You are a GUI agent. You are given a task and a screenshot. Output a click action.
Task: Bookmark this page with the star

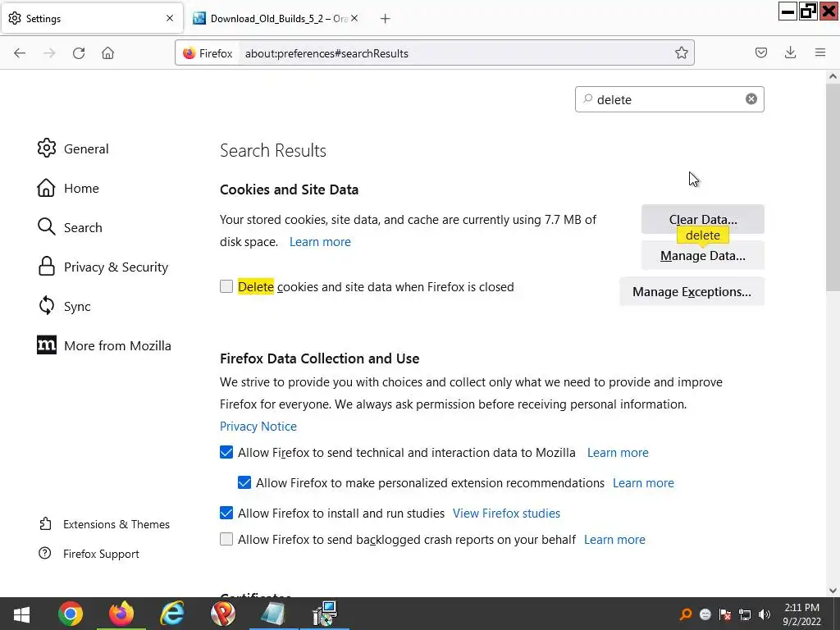click(x=682, y=52)
